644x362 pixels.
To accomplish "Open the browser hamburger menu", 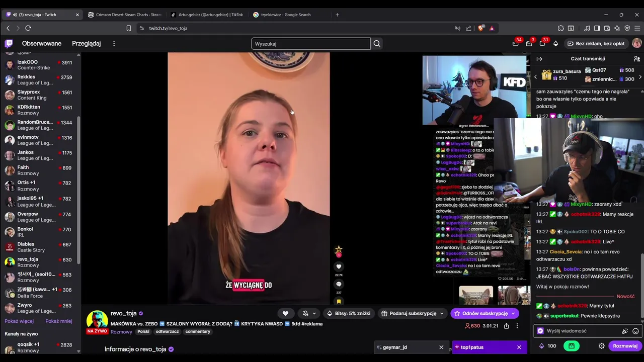I will (x=637, y=28).
